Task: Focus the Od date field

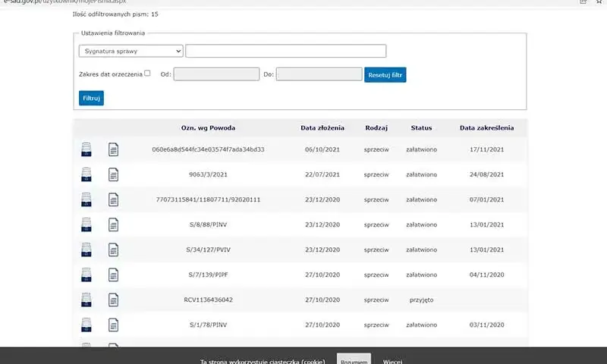Action: [216, 74]
